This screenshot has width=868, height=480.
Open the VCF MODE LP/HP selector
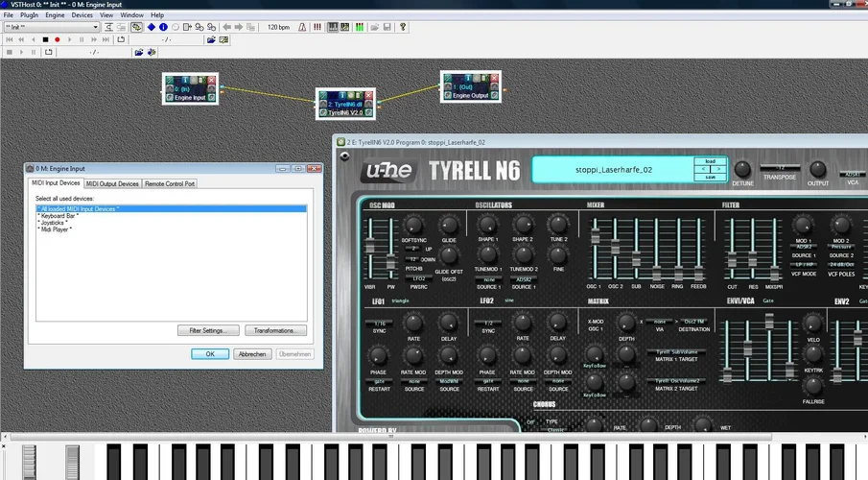pyautogui.click(x=803, y=264)
